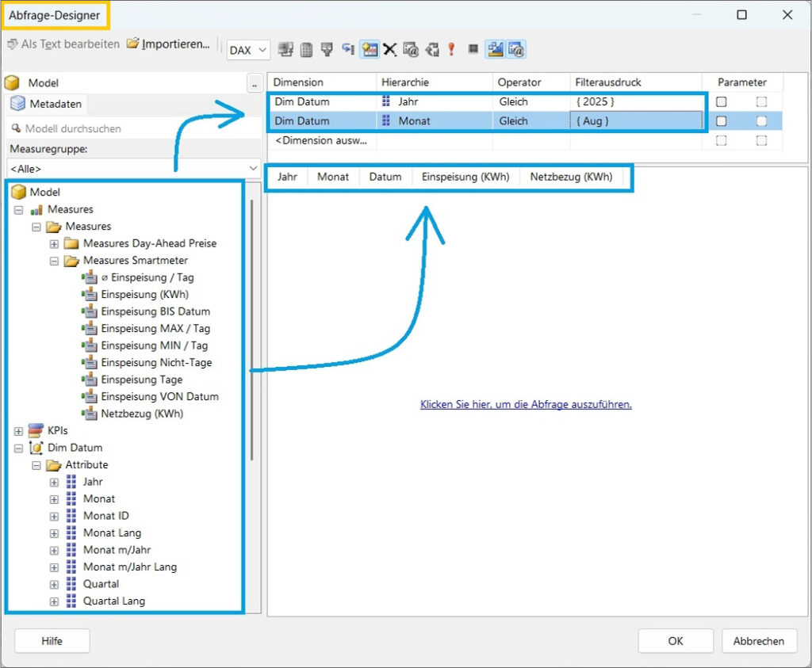Expand the KPIs node in the tree
The height and width of the screenshot is (668, 812).
(x=19, y=430)
